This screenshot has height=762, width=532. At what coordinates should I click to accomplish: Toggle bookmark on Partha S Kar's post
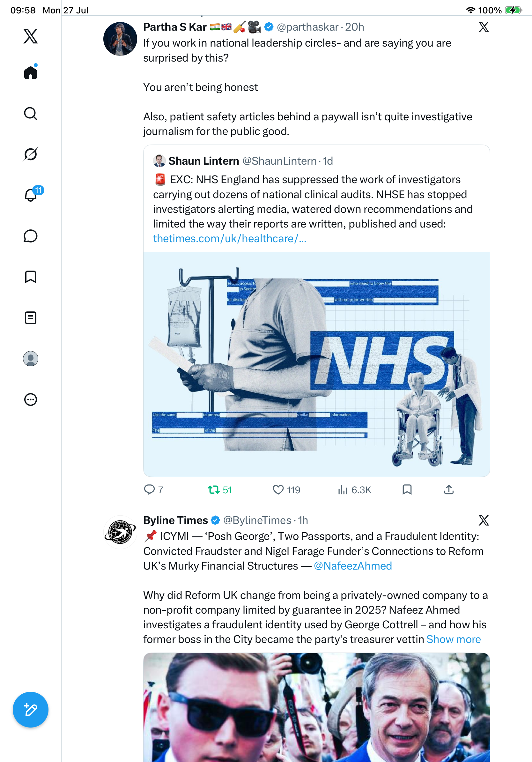tap(407, 489)
